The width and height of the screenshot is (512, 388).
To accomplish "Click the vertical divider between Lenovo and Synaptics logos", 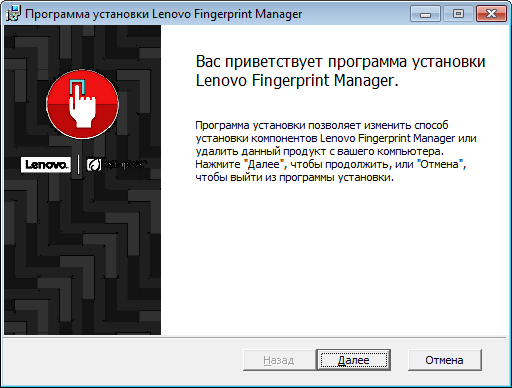I will coord(78,165).
